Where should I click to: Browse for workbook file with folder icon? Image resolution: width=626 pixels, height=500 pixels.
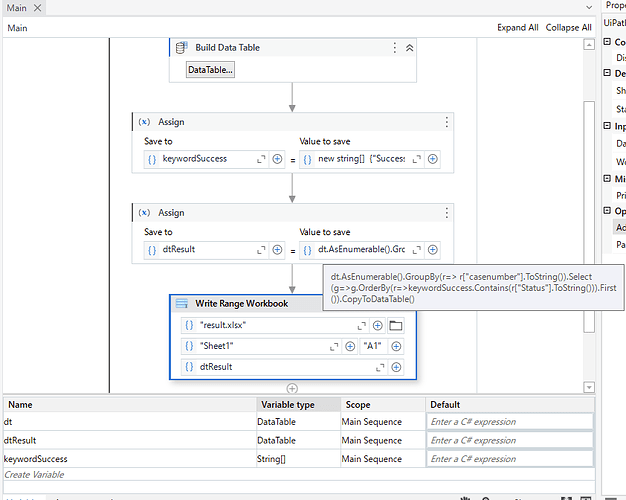point(396,325)
